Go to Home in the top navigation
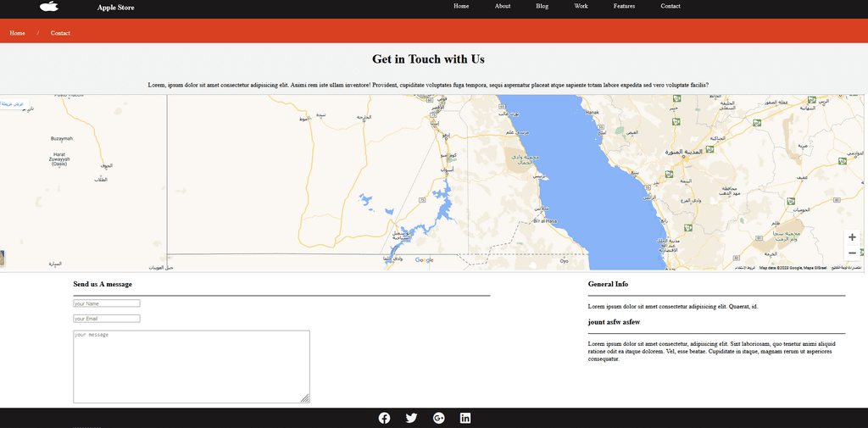The height and width of the screenshot is (428, 868). pos(461,6)
